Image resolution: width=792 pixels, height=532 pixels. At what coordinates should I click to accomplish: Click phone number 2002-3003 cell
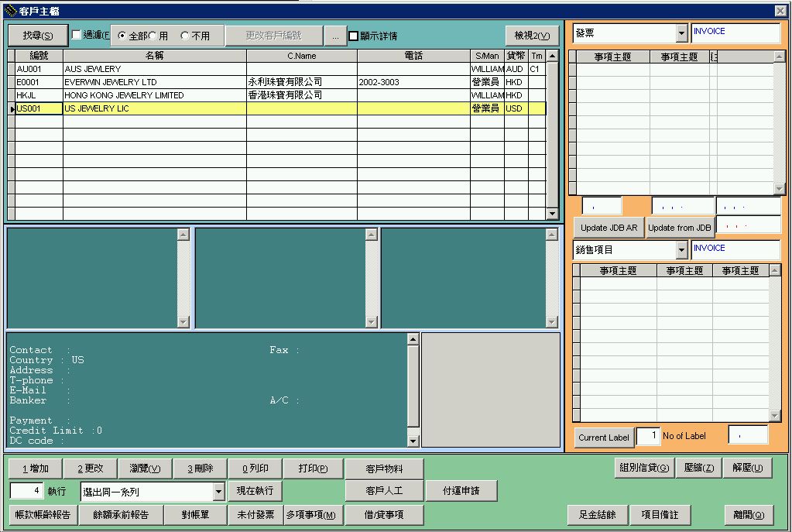413,82
